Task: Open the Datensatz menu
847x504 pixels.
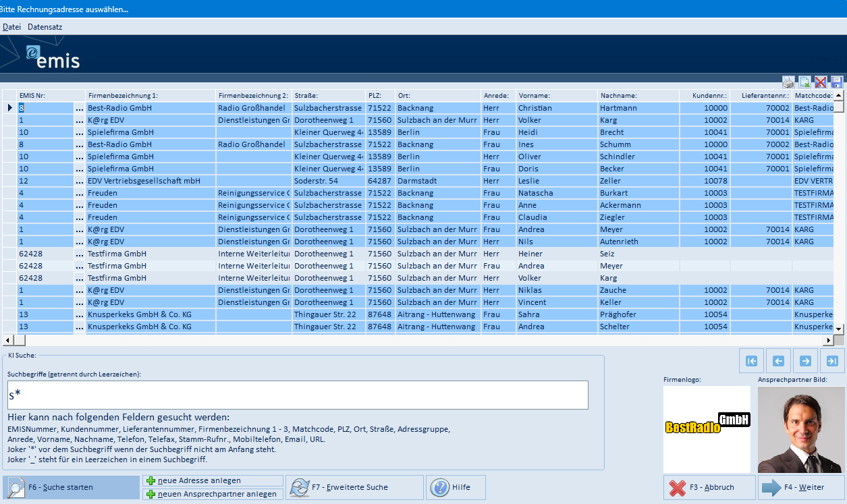Action: click(x=45, y=27)
